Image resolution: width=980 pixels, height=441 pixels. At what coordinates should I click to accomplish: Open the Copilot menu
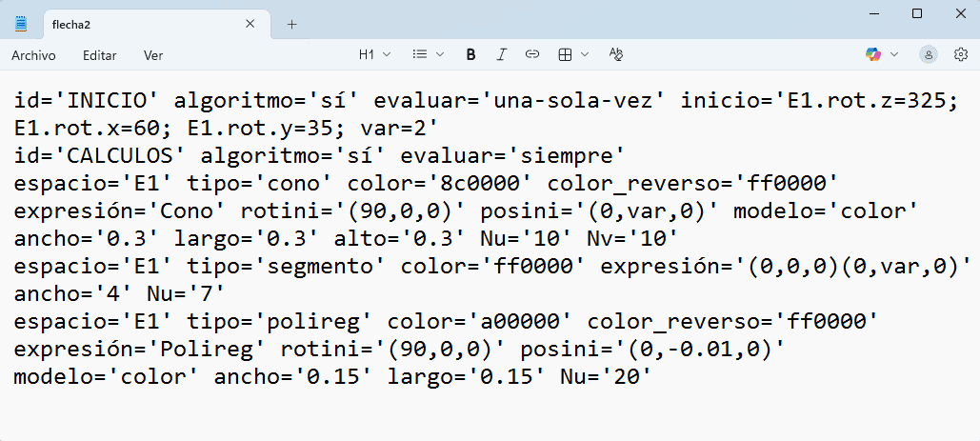click(x=882, y=55)
